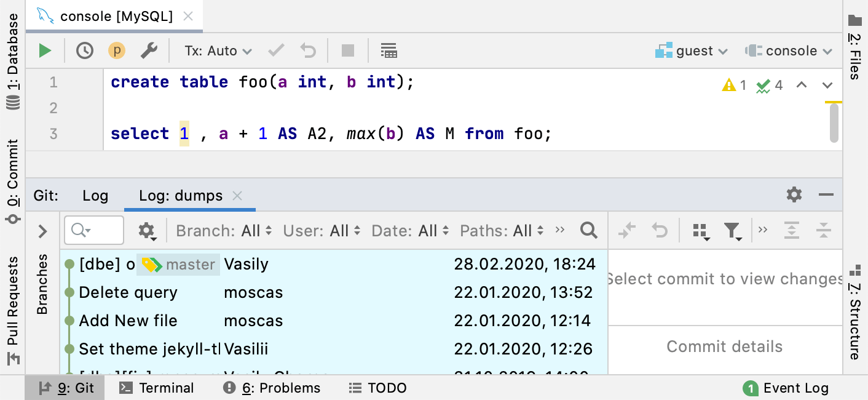Start a search in the Git log via magnifier icon
The width and height of the screenshot is (868, 400).
[588, 230]
